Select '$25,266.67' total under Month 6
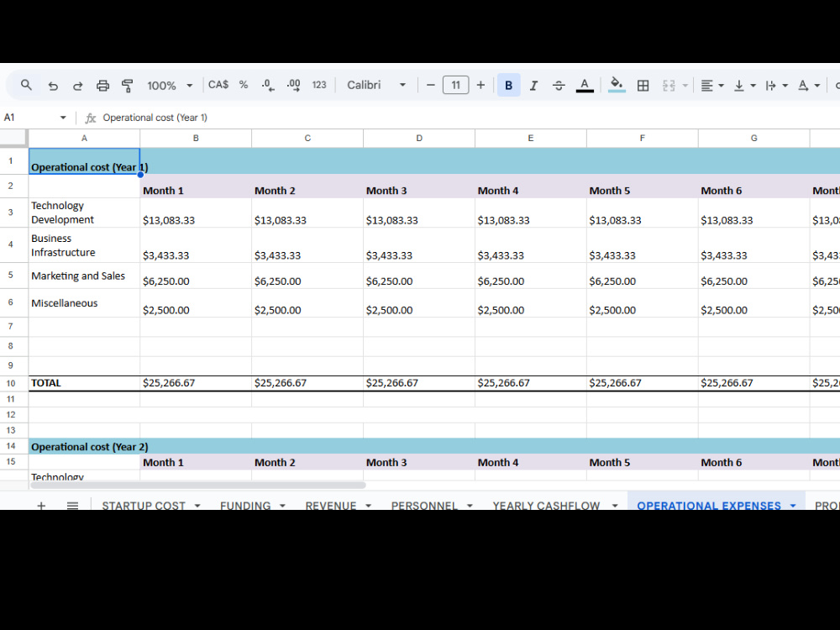Image resolution: width=840 pixels, height=630 pixels. pyautogui.click(x=753, y=383)
